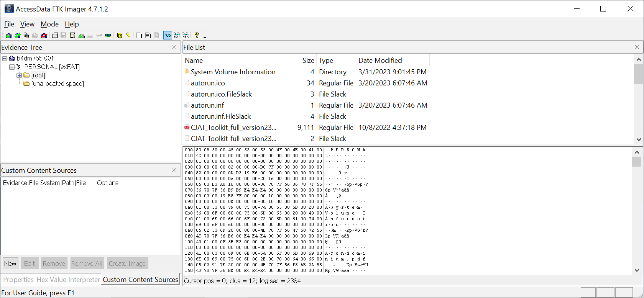Expand the [root] folder in Evidence Tree
Viewport: 644px width, 298px height.
(x=19, y=75)
